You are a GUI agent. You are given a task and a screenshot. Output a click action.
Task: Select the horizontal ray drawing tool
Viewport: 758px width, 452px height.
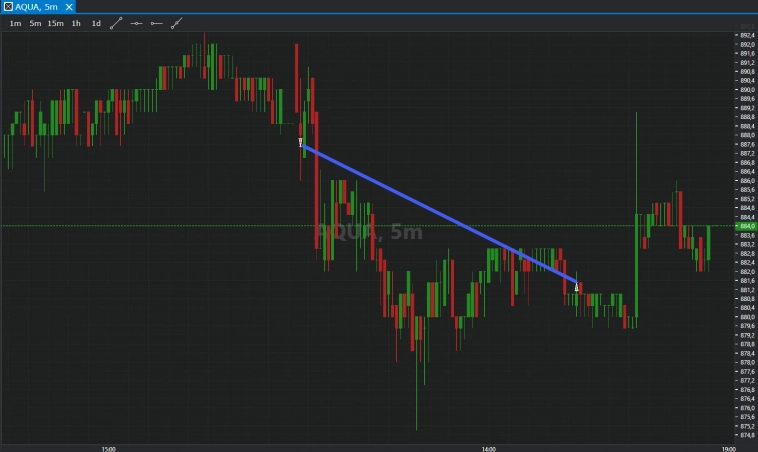point(156,23)
